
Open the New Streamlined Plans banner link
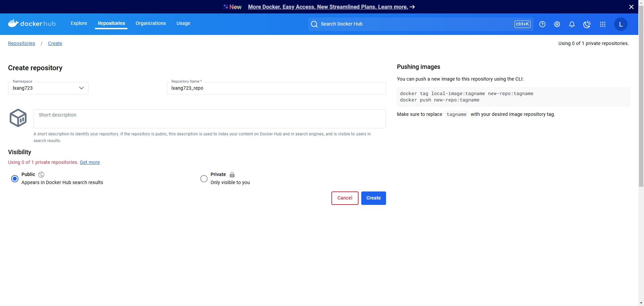(x=331, y=7)
